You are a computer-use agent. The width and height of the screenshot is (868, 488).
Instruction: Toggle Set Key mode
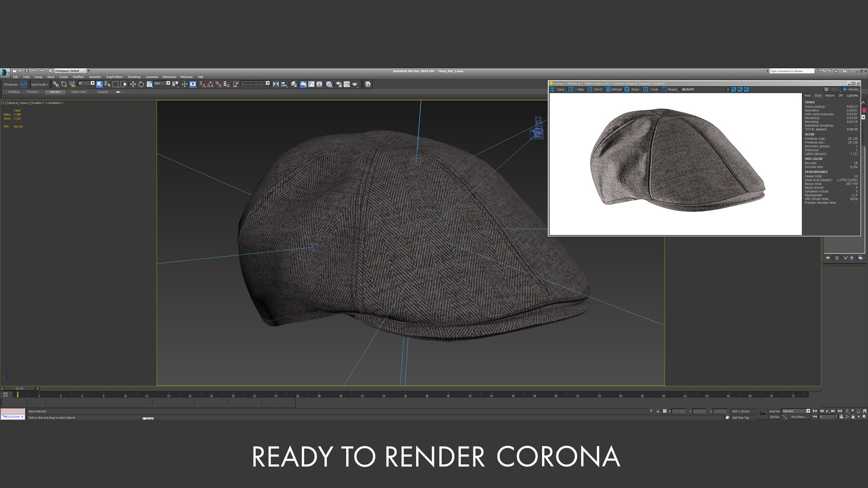[774, 417]
